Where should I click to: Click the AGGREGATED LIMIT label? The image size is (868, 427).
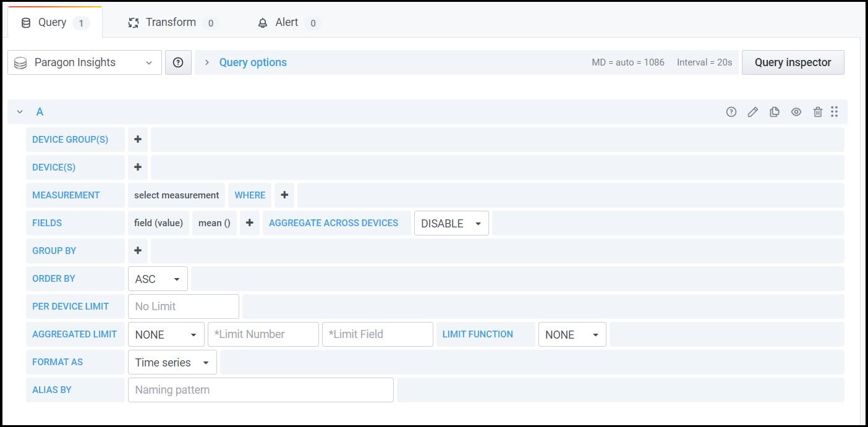tap(75, 334)
